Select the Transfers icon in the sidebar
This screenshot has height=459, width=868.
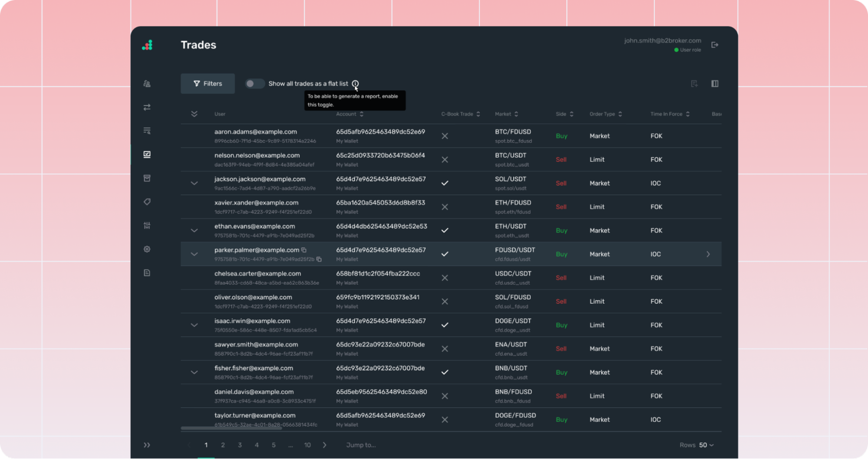click(x=147, y=107)
